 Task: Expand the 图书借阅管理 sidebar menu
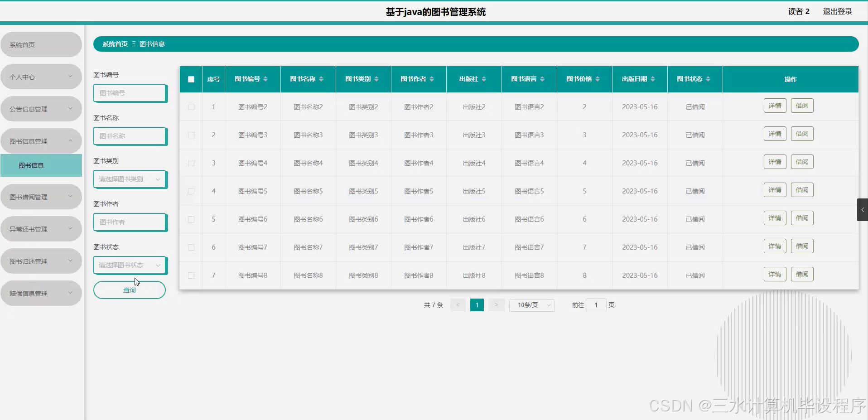(41, 196)
